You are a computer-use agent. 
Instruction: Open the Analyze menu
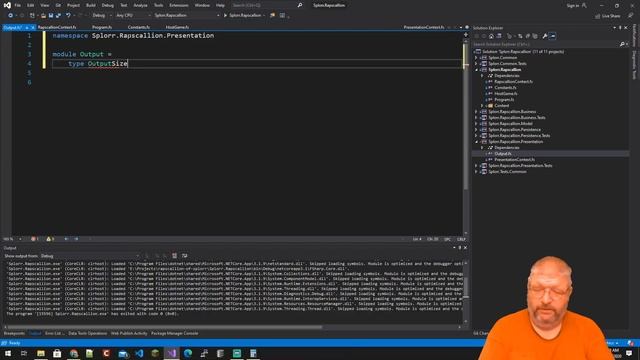(140, 5)
